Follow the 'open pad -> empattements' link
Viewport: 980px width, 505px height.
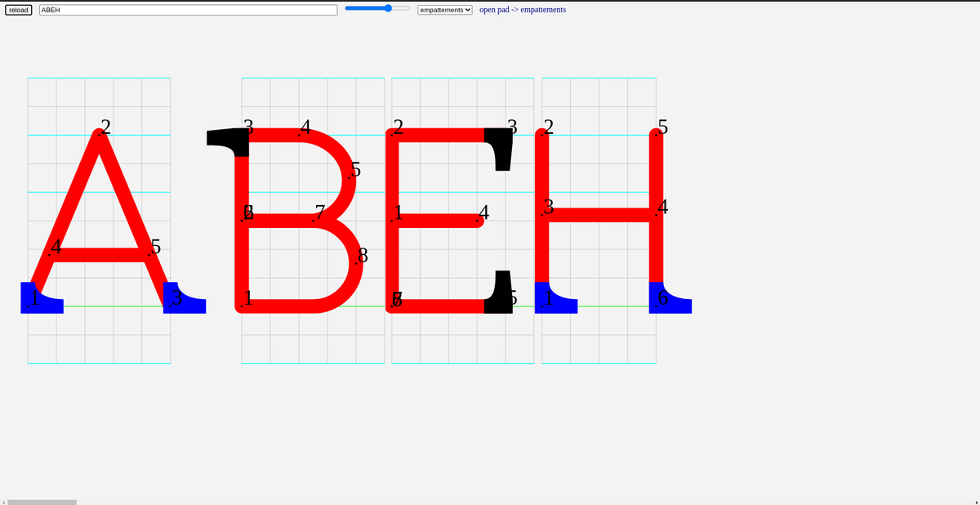tap(523, 10)
